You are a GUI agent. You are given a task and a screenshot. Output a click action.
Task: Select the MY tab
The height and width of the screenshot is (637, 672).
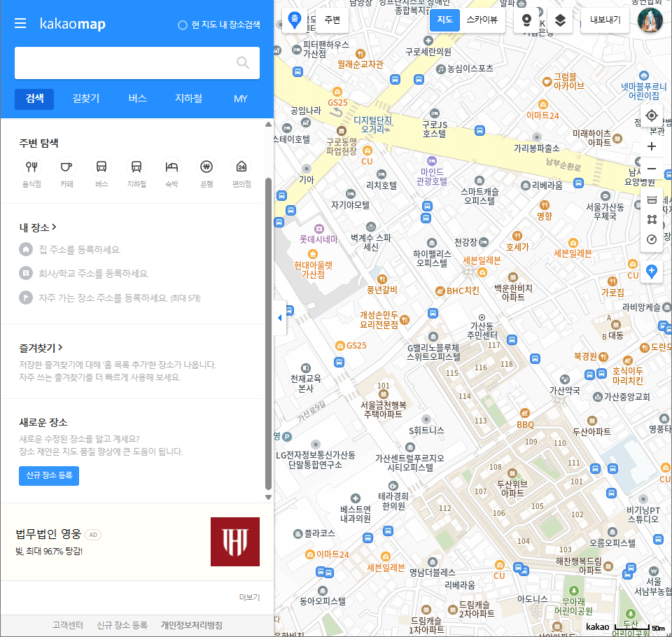[x=240, y=99]
